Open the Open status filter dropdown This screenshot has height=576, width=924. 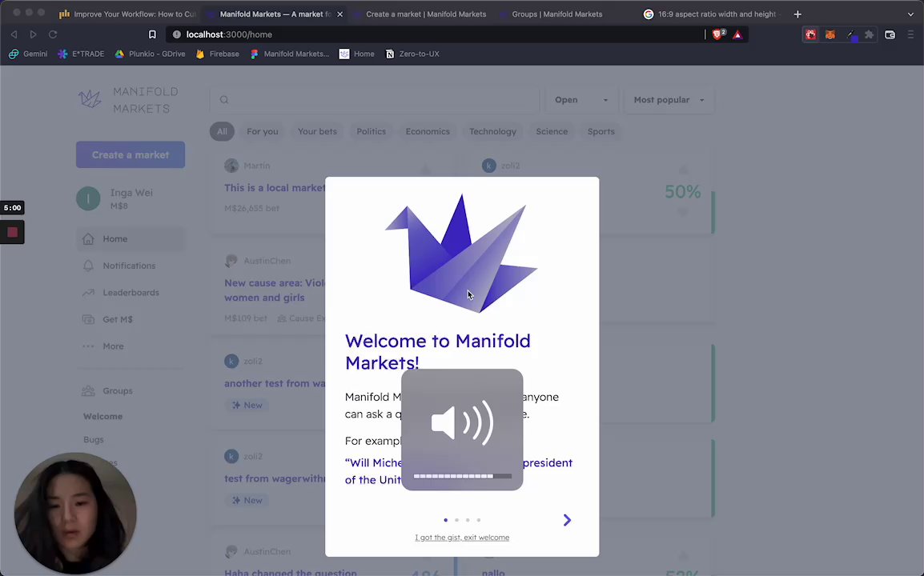pos(581,99)
